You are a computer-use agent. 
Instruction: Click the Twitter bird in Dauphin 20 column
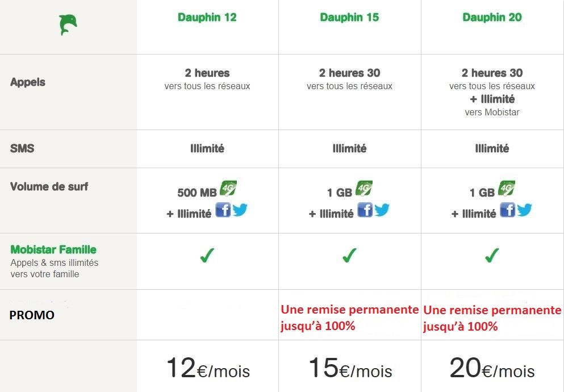click(x=524, y=210)
